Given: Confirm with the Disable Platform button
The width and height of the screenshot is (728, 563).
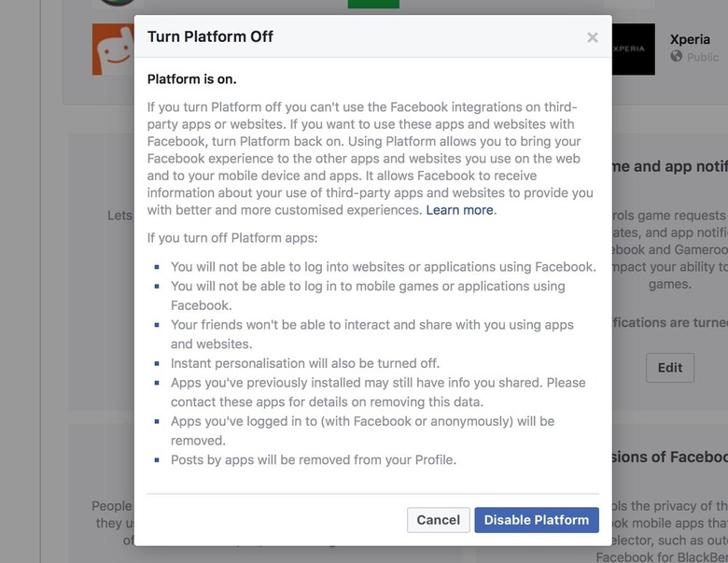Looking at the screenshot, I should click(x=537, y=520).
